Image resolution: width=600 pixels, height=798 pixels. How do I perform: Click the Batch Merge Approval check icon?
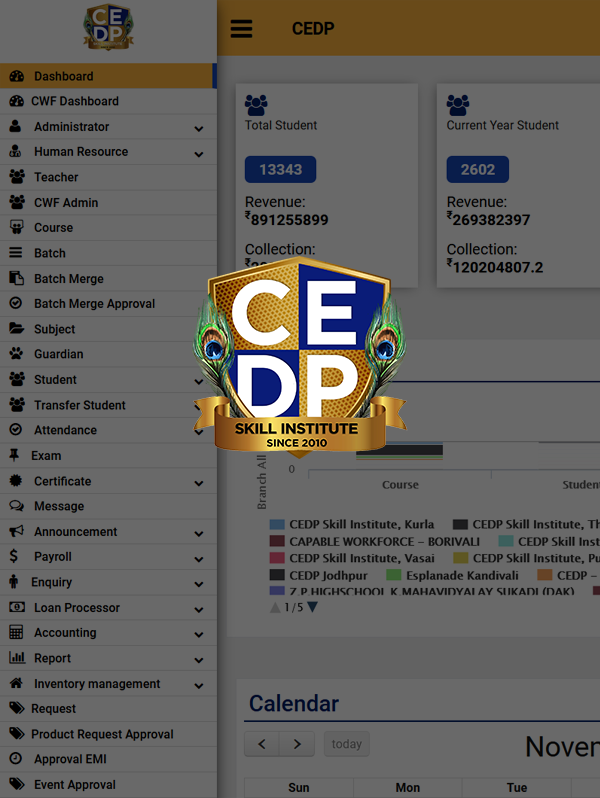click(16, 303)
